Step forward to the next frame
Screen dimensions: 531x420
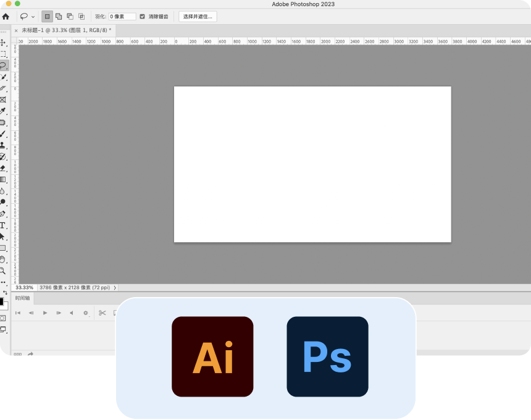click(59, 313)
